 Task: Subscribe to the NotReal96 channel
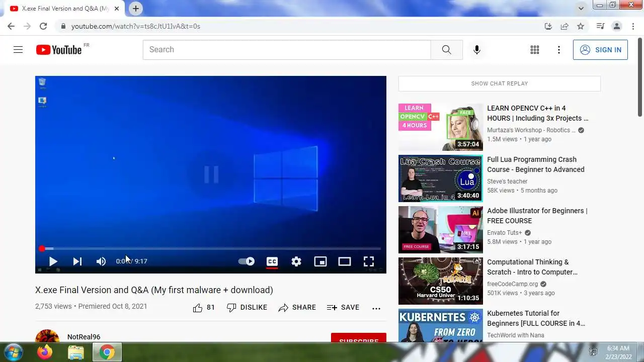coord(359,338)
